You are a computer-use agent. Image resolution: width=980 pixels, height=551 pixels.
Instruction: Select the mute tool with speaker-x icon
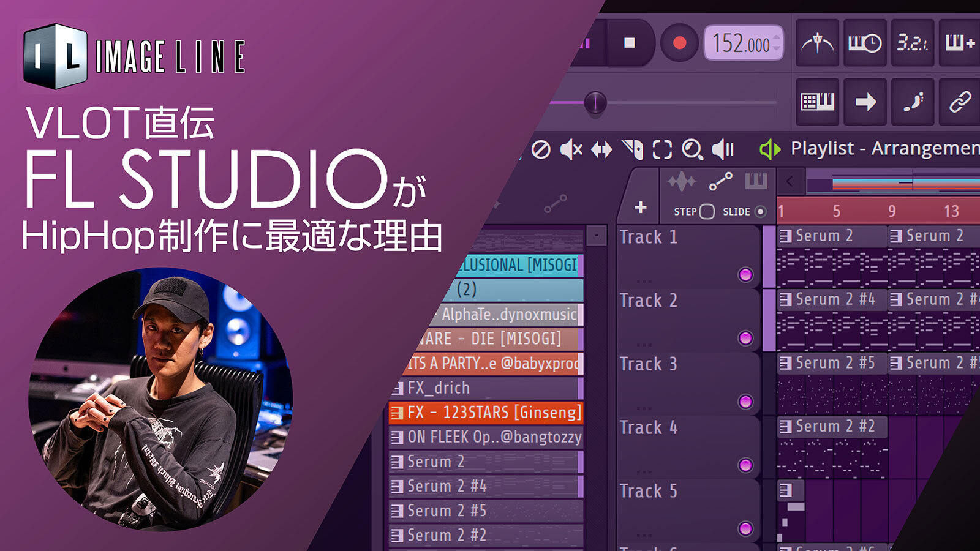pos(571,149)
